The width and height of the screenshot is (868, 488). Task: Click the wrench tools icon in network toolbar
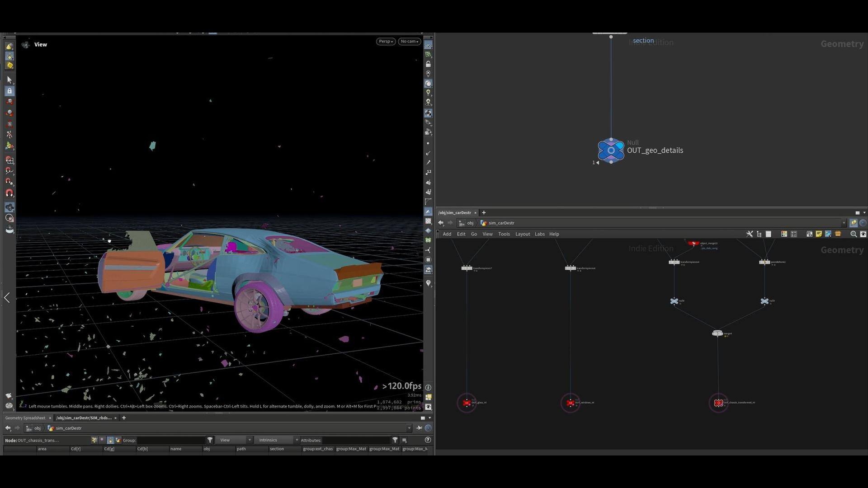tap(750, 234)
